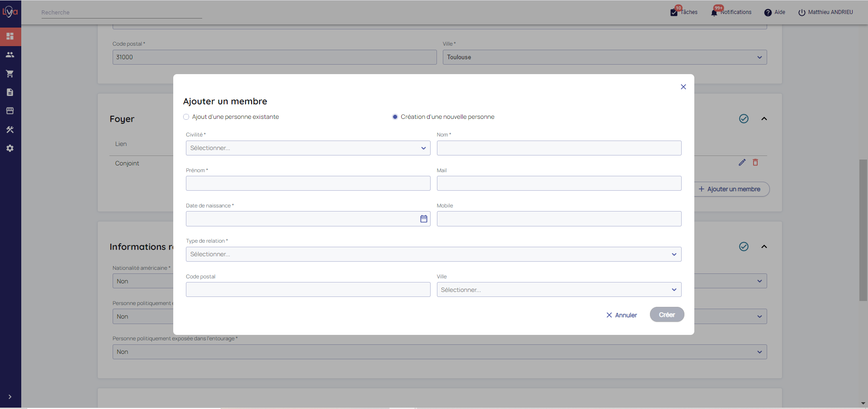Image resolution: width=868 pixels, height=409 pixels.
Task: Open the people/contacts sidebar icon
Action: [10, 55]
